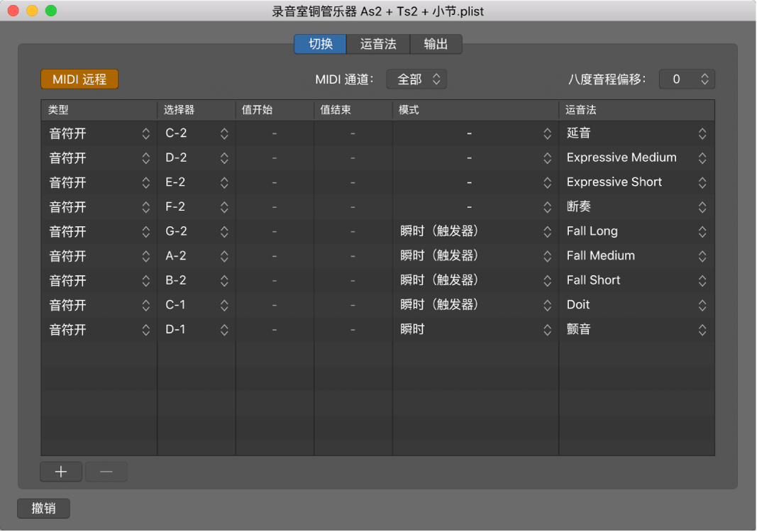The height and width of the screenshot is (532, 757).
Task: Click the + button to add a row
Action: pos(60,471)
